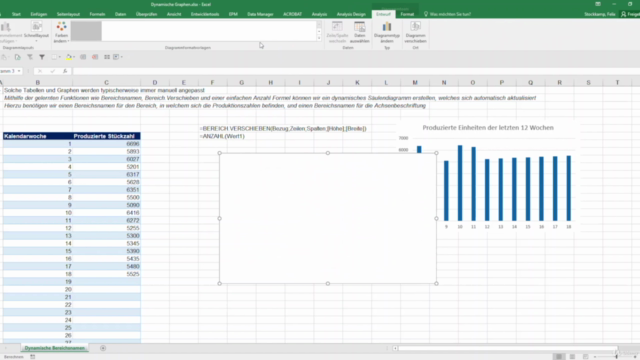Screen dimensions: 640x360
Task: Open the Überprüfen tab
Action: coord(146,14)
